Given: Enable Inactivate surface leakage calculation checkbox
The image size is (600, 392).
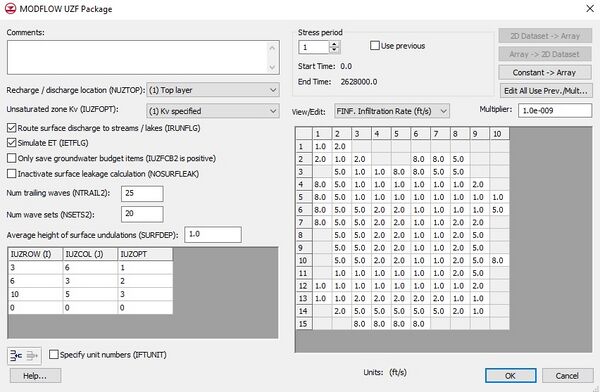Looking at the screenshot, I should click(11, 173).
